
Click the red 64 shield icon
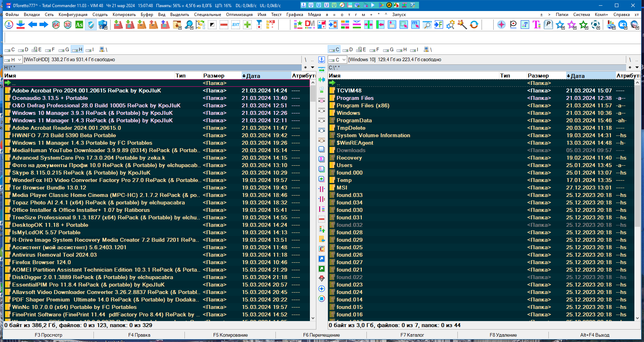56,25
